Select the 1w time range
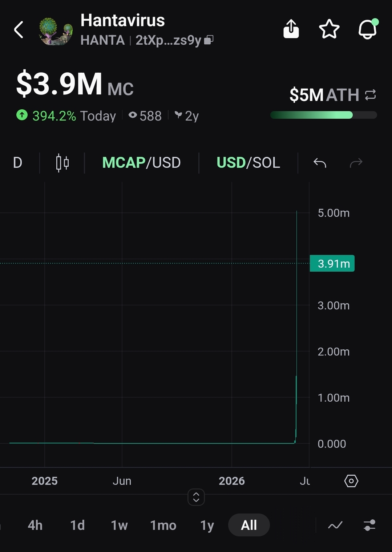The height and width of the screenshot is (552, 392). [x=119, y=525]
